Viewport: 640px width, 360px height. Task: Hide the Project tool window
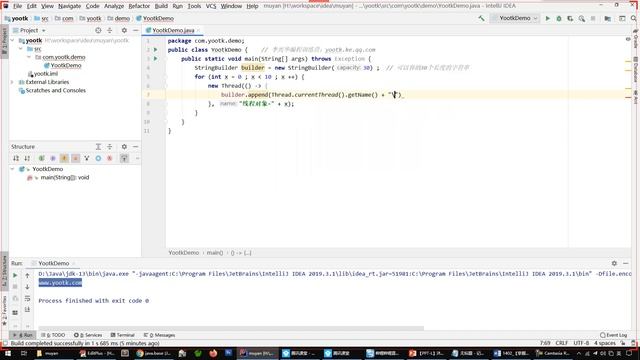[136, 30]
